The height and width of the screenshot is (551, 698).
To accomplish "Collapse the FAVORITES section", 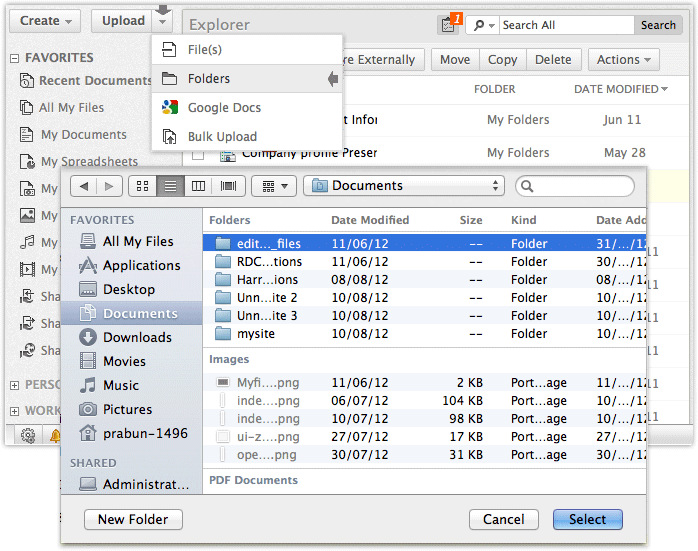I will 14,58.
